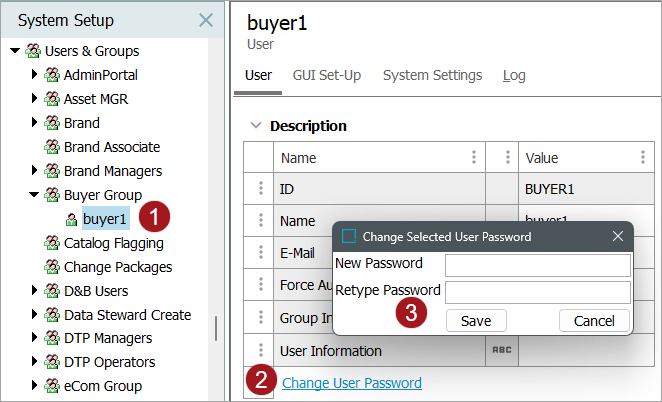Close the System Setup panel
The height and width of the screenshot is (402, 662).
205,20
